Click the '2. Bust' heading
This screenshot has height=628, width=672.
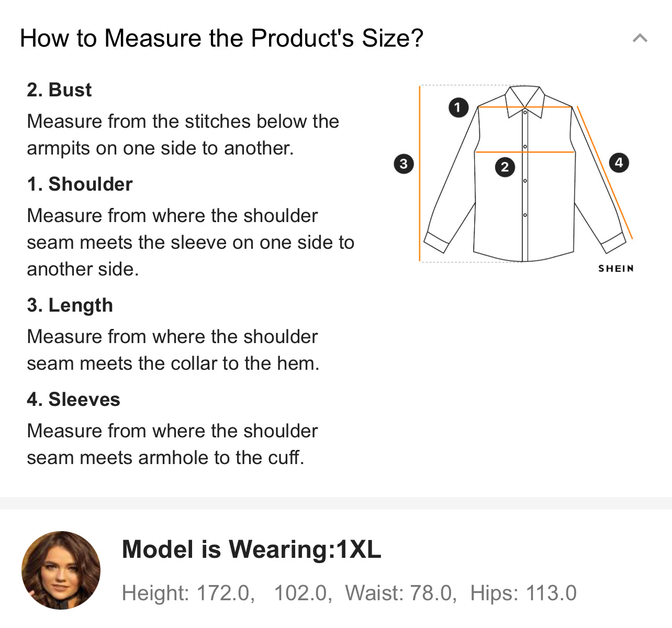(x=59, y=90)
